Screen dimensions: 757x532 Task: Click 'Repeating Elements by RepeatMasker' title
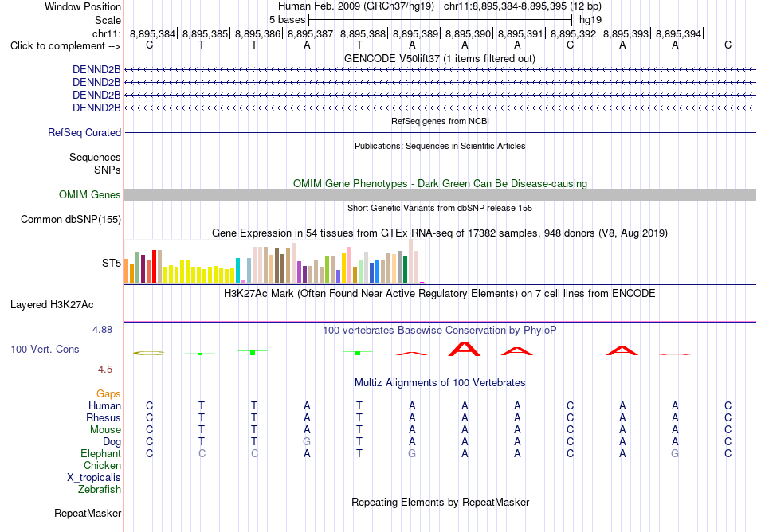click(x=440, y=502)
